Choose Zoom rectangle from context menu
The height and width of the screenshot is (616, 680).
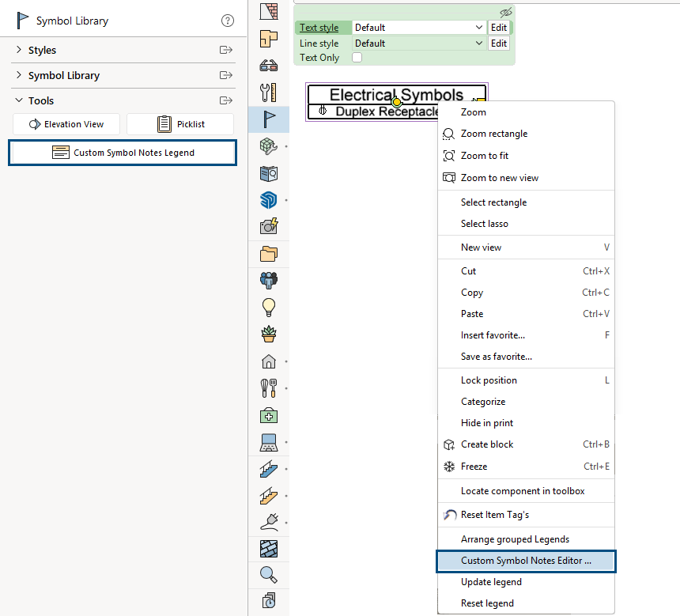point(526,134)
